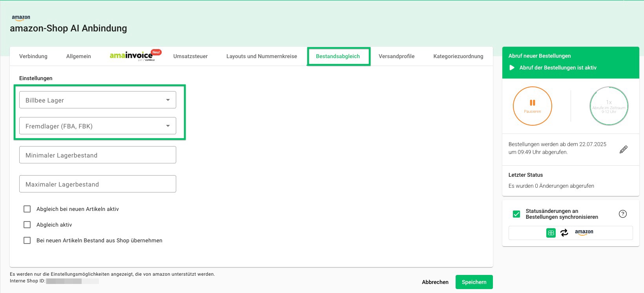Open the Allgemein tab
Image resolution: width=644 pixels, height=293 pixels.
[78, 56]
